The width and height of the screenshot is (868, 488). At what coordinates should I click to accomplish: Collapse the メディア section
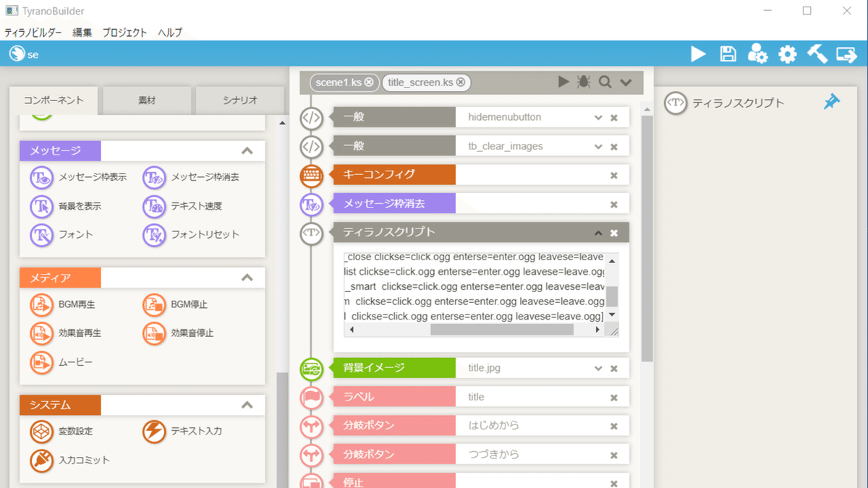click(x=247, y=278)
